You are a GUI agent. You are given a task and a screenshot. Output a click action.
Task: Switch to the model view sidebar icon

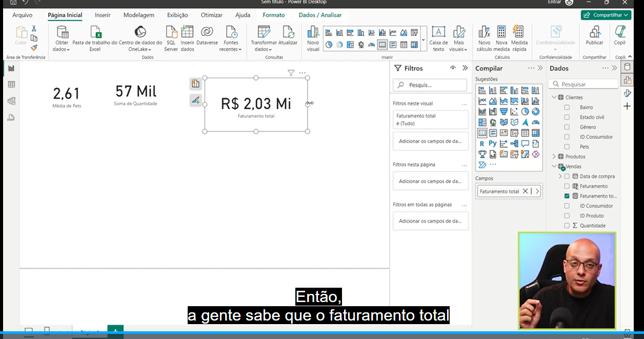pos(11,101)
